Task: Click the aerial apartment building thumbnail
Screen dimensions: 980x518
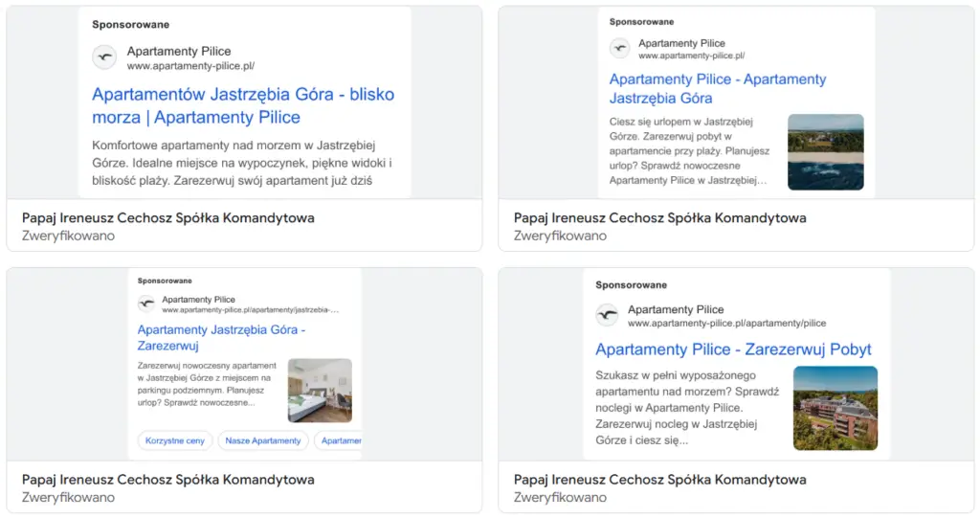Action: 835,408
